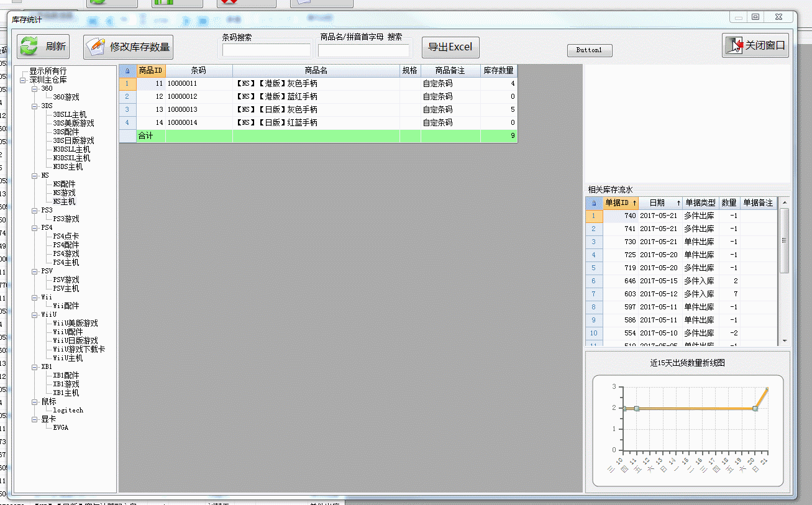Select Wii配件 in the tree
The image size is (812, 505).
pos(66,306)
